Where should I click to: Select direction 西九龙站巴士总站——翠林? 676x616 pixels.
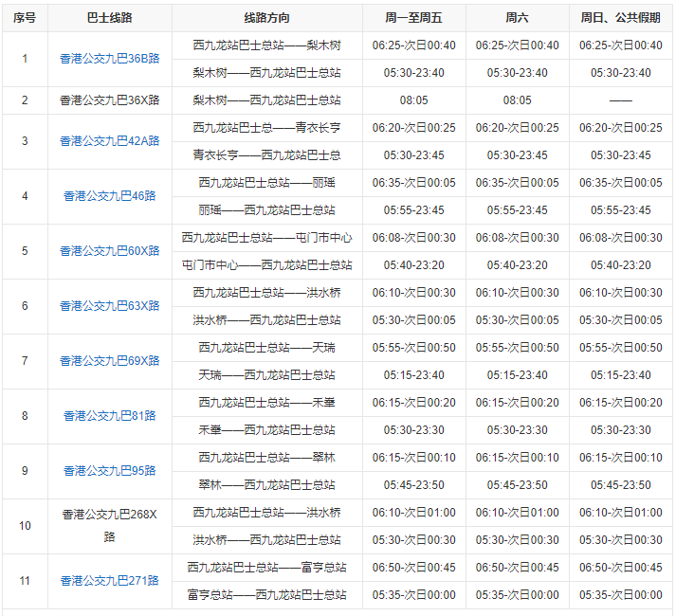pyautogui.click(x=266, y=458)
